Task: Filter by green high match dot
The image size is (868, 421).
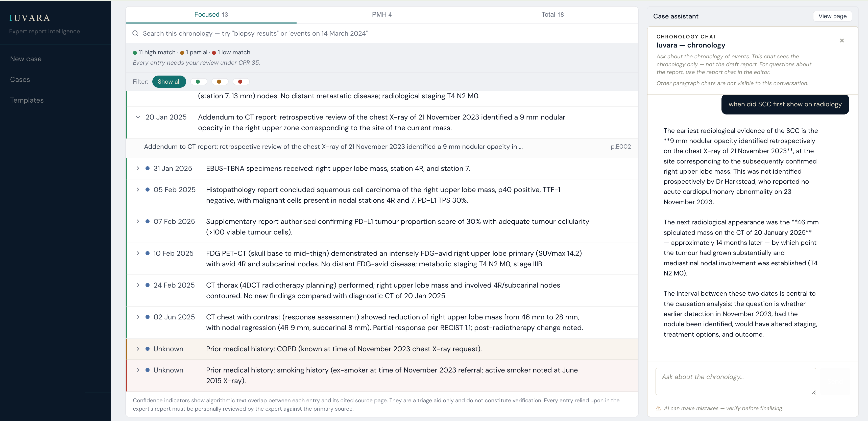Action: [x=198, y=82]
